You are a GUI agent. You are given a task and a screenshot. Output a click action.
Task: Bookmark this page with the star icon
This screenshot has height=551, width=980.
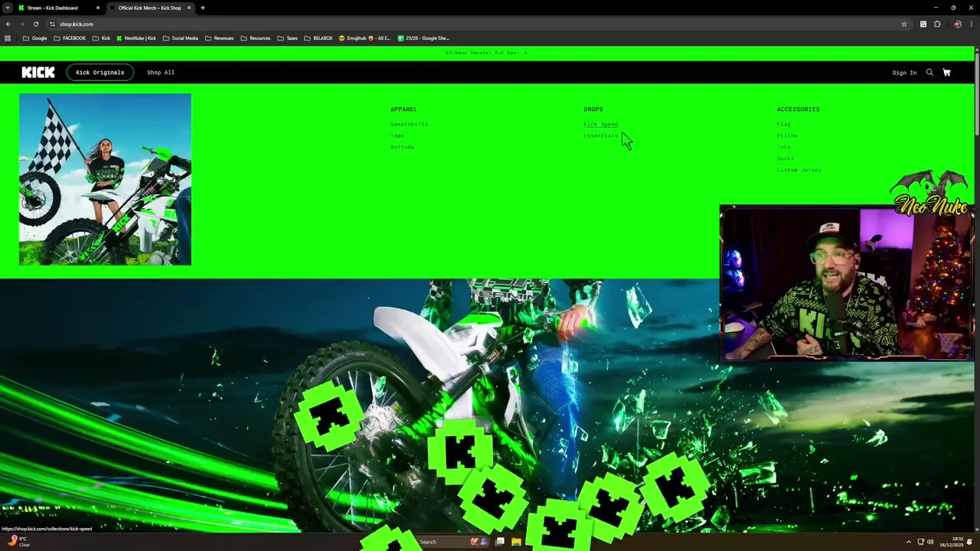[904, 24]
